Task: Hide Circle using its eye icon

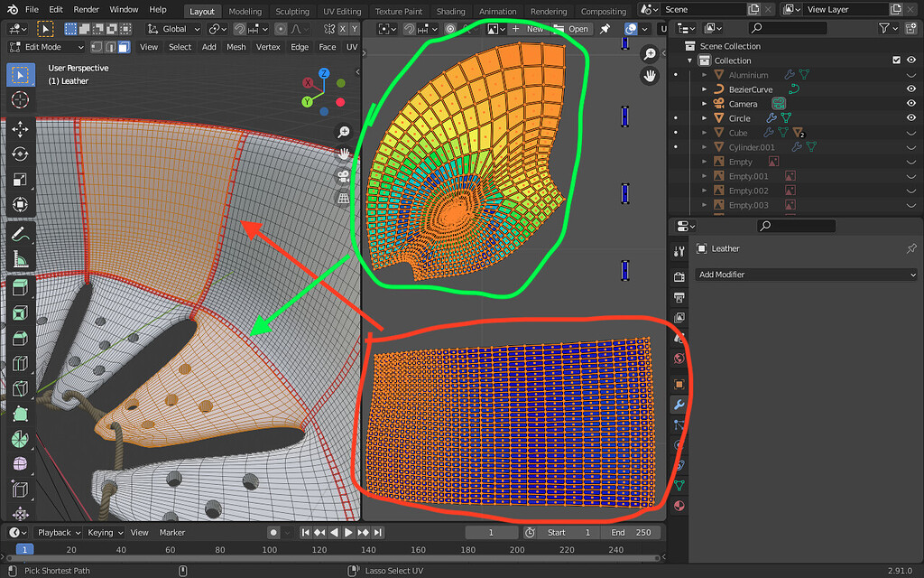Action: [911, 118]
